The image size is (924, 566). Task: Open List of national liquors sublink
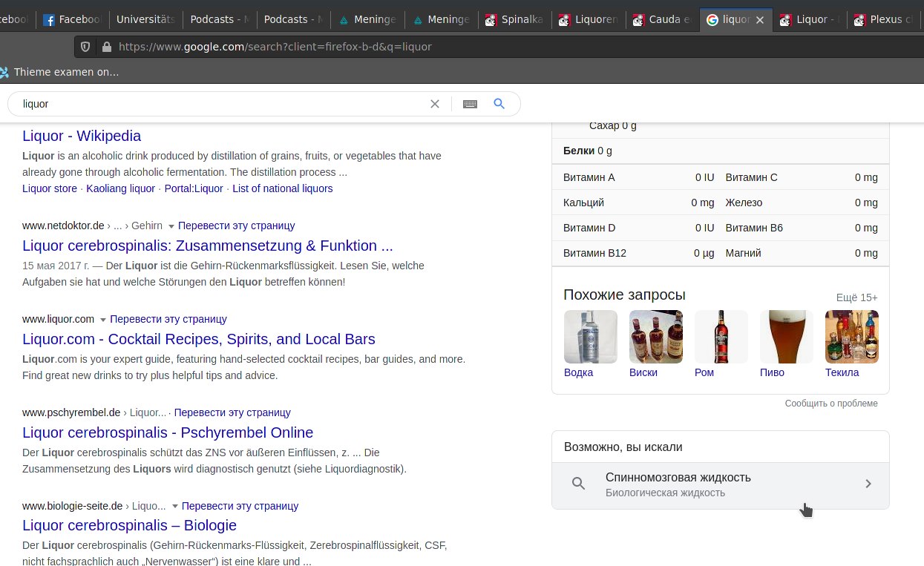coord(283,188)
